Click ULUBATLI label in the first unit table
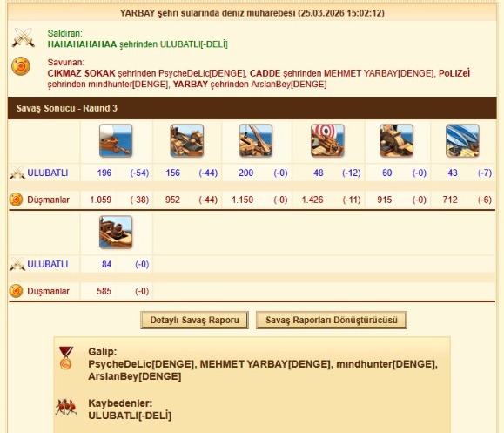Image resolution: width=504 pixels, height=433 pixels. pos(48,173)
